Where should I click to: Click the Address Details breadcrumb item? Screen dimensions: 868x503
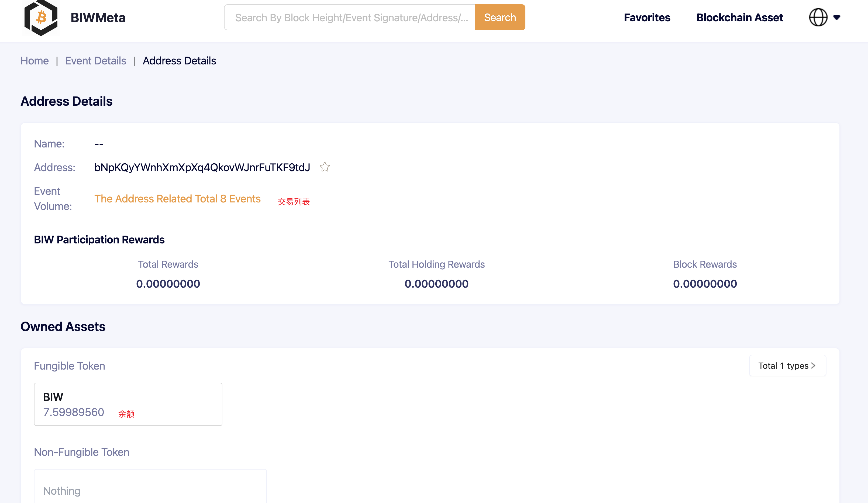tap(179, 61)
